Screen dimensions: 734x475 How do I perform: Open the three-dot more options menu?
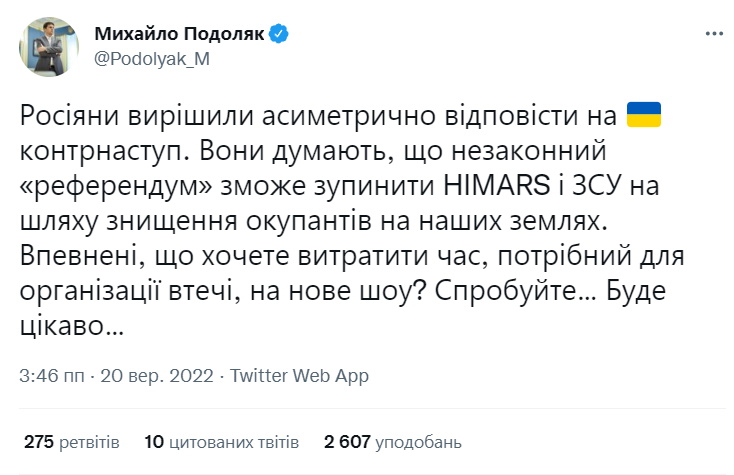pyautogui.click(x=714, y=34)
